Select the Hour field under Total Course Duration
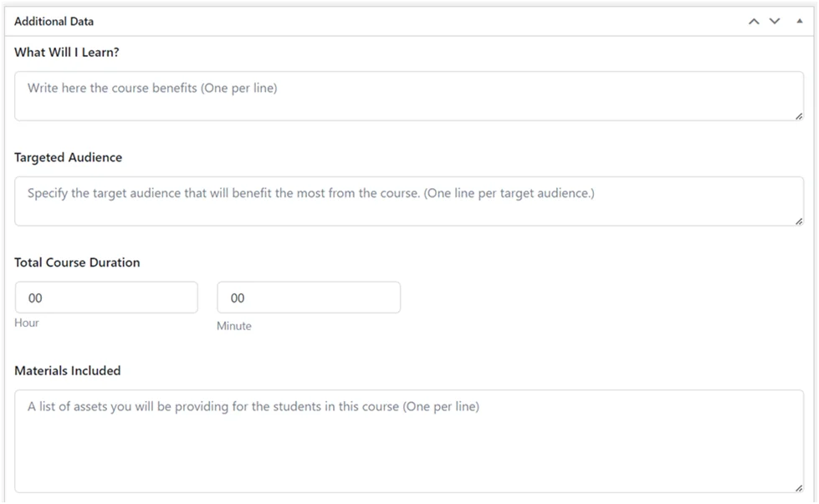The height and width of the screenshot is (504, 819). coord(106,297)
